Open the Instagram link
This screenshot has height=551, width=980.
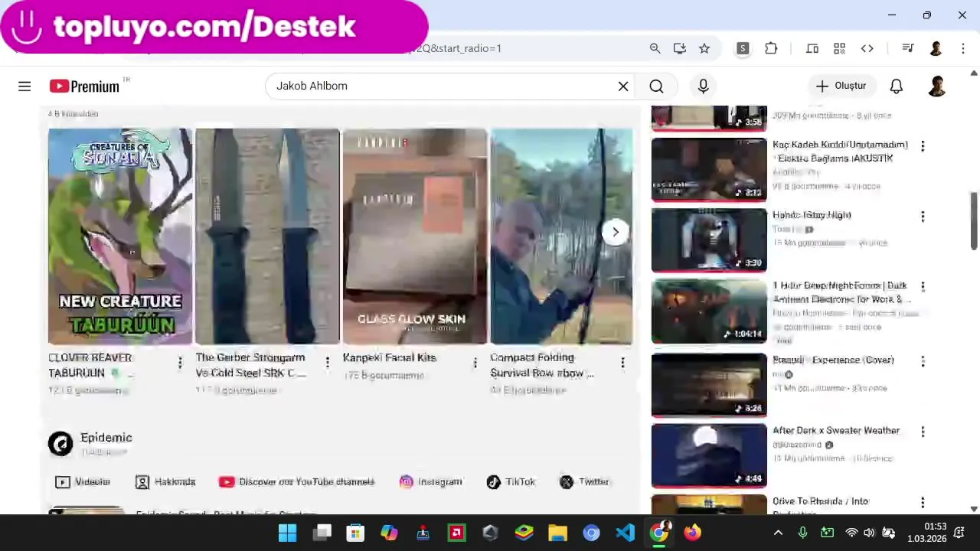coord(430,482)
